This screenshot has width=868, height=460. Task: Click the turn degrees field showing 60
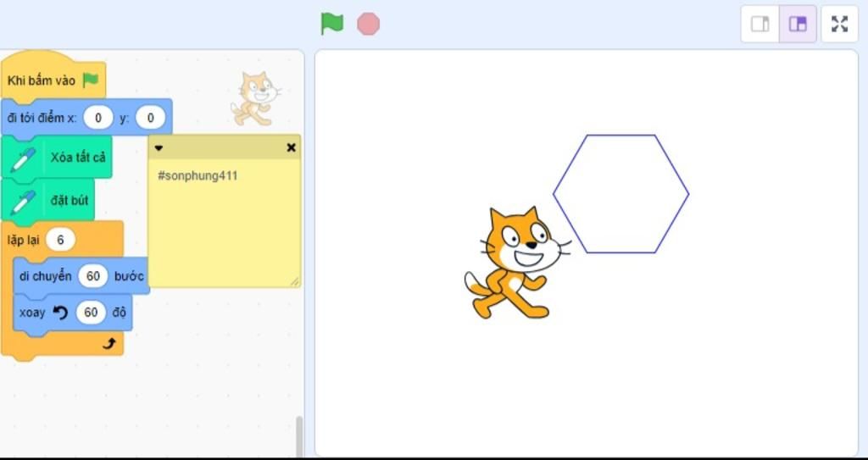click(91, 313)
